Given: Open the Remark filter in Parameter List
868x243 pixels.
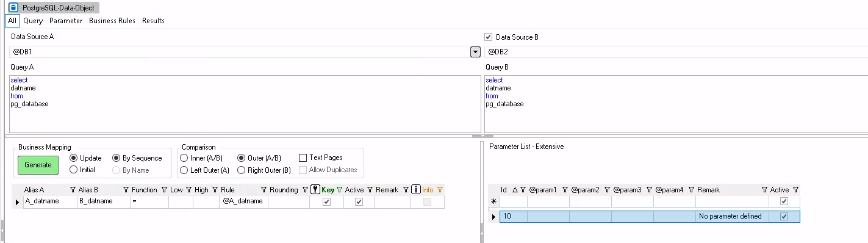Looking at the screenshot, I should click(x=764, y=190).
